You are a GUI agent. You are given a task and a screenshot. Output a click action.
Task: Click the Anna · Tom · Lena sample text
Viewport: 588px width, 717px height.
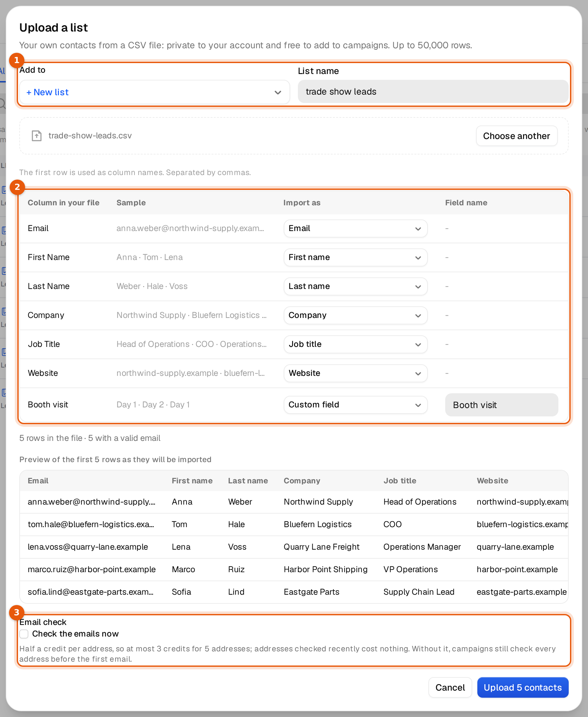(x=149, y=257)
